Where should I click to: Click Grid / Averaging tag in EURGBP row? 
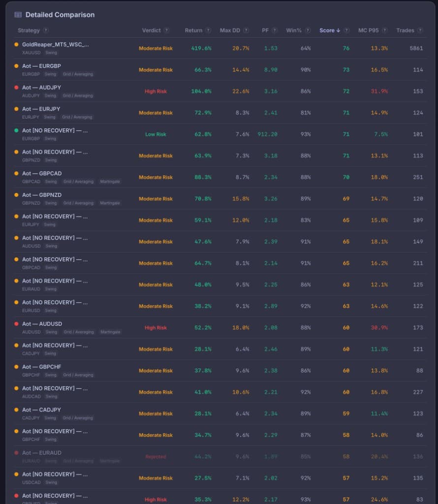coord(78,74)
